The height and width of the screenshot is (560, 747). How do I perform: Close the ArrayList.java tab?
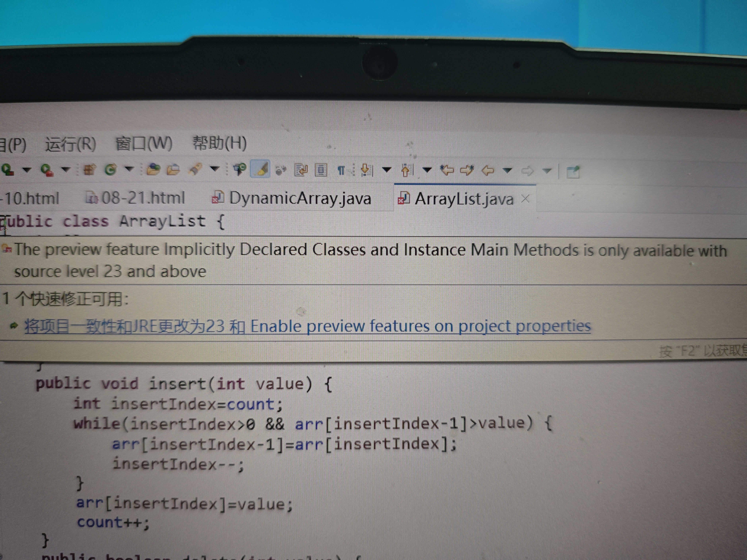click(525, 199)
